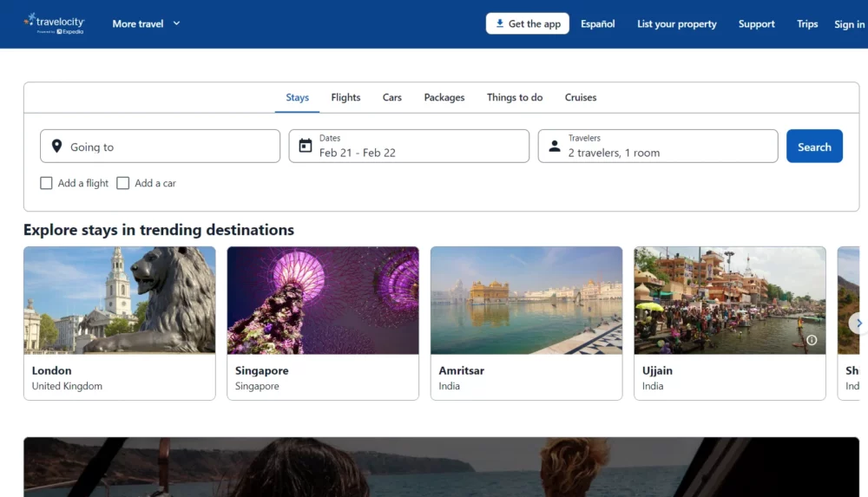The image size is (868, 497).
Task: Open the Singapore destination photo
Action: pos(323,300)
